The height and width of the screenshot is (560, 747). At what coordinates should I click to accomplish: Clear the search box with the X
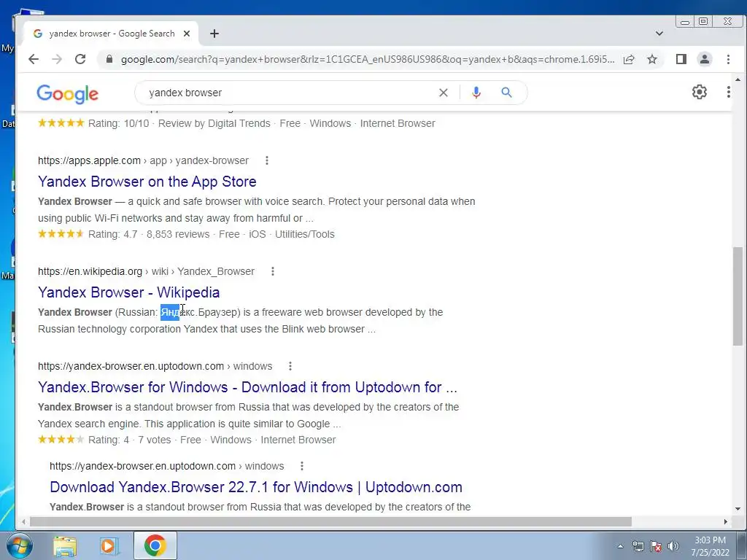pyautogui.click(x=443, y=93)
